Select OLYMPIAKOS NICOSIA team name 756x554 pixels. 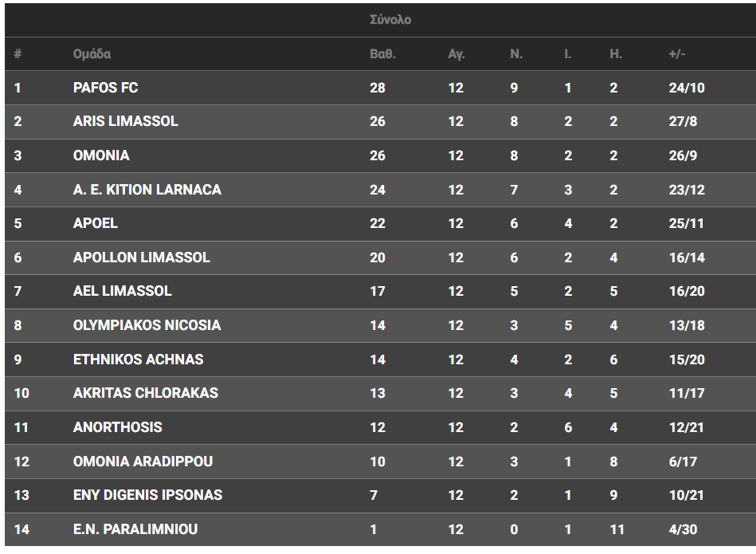click(x=147, y=325)
